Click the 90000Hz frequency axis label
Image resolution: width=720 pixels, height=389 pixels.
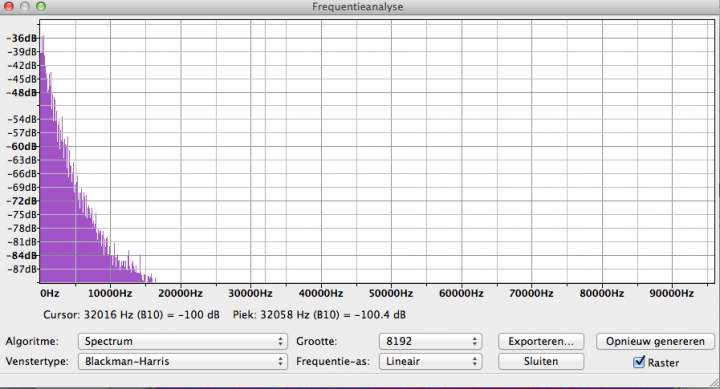672,293
